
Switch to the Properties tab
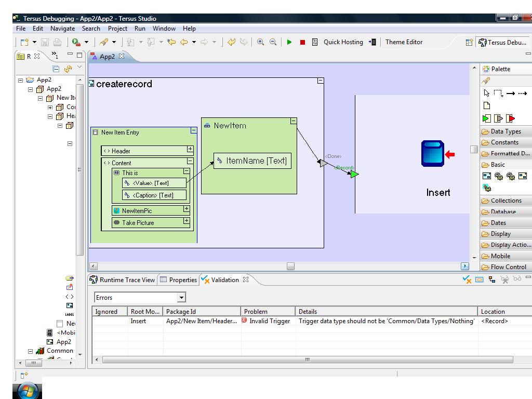pos(178,280)
